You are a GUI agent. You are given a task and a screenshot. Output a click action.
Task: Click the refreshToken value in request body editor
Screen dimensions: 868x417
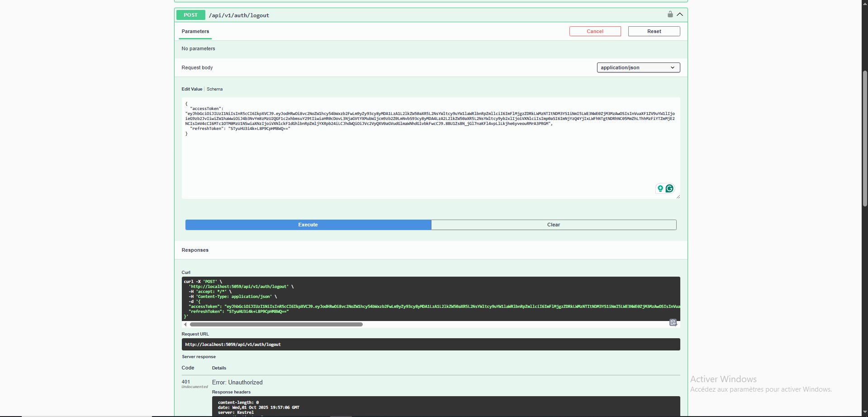(260, 129)
